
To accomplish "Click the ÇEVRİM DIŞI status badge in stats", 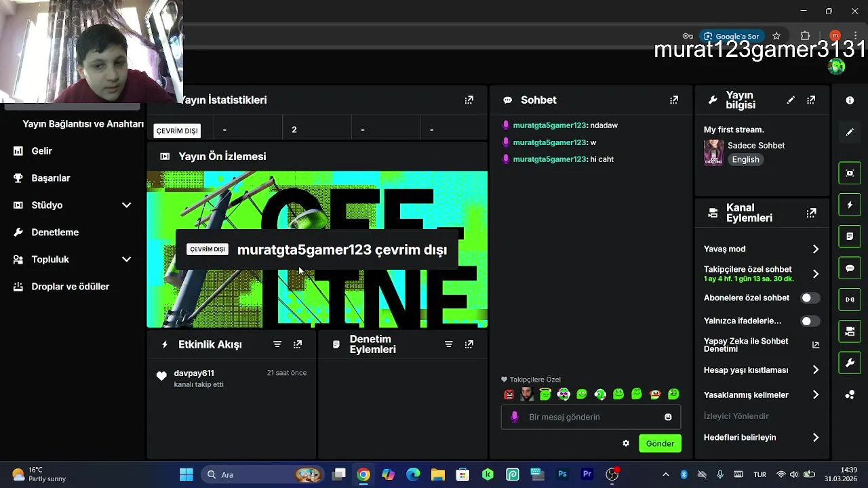I will [177, 130].
